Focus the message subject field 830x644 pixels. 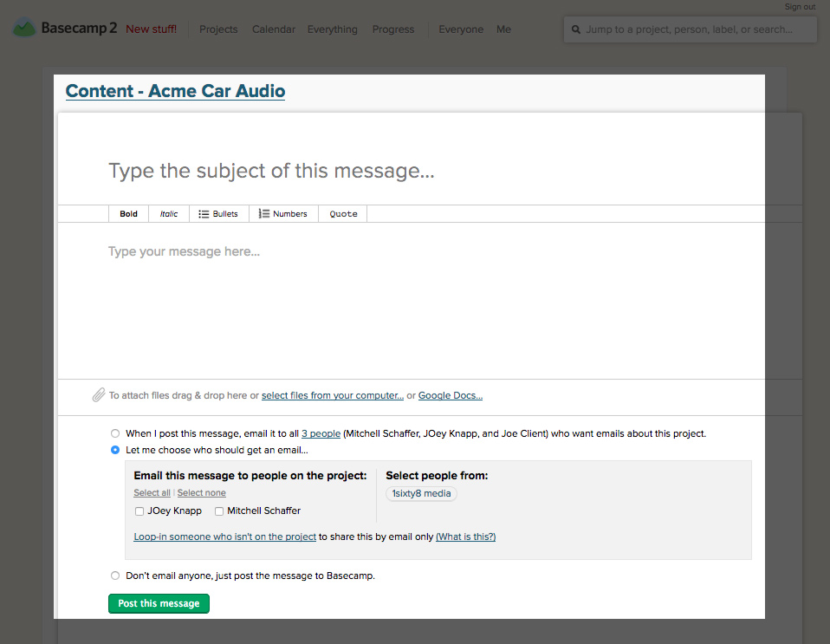[x=430, y=171]
